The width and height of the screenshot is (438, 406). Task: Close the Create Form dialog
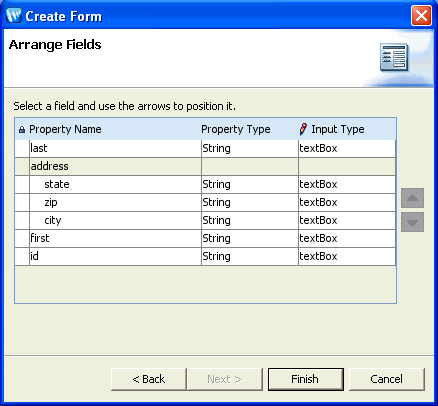pos(421,16)
